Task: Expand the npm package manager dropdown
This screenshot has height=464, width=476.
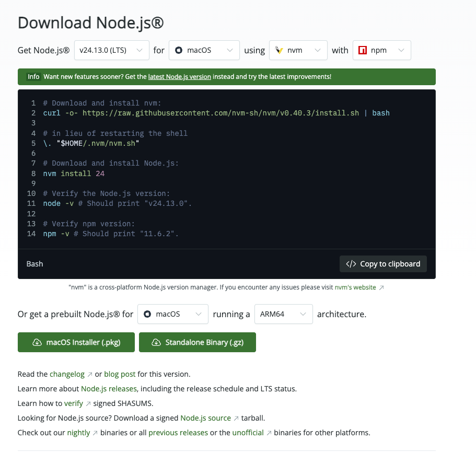Action: (x=381, y=50)
